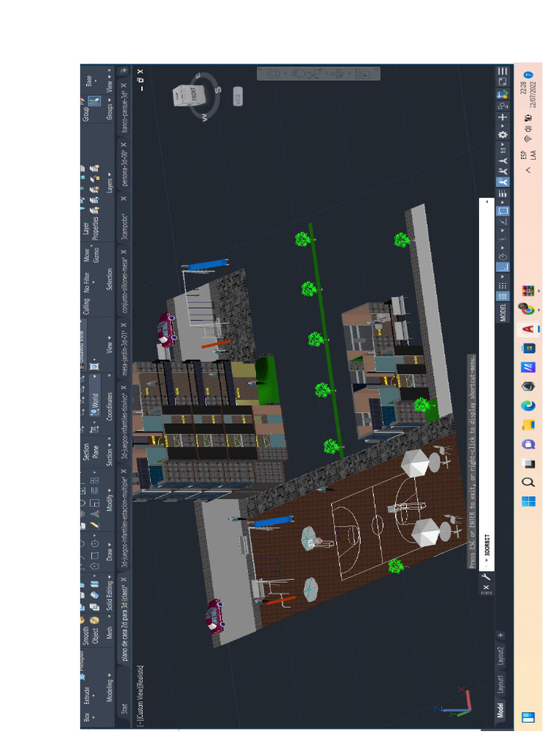
Task: Expand the Modeling panel dropdown
Action: tap(109, 686)
